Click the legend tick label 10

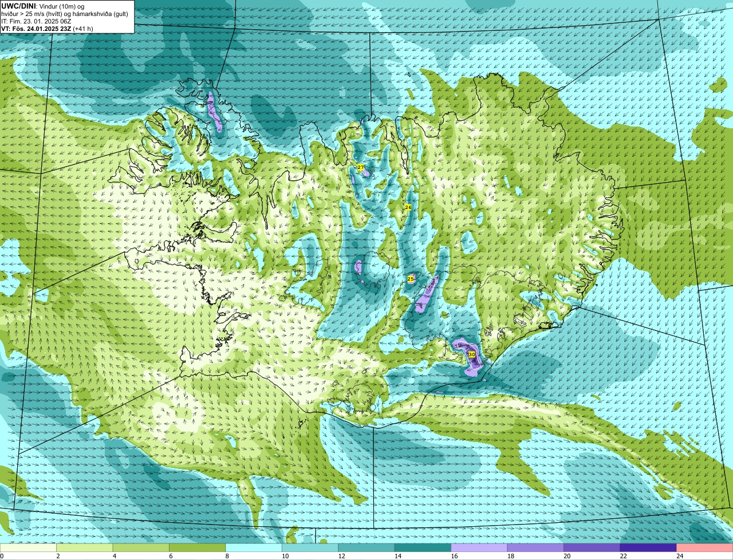[x=285, y=555]
